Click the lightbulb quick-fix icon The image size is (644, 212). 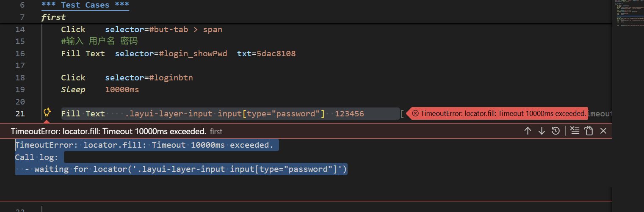point(47,113)
